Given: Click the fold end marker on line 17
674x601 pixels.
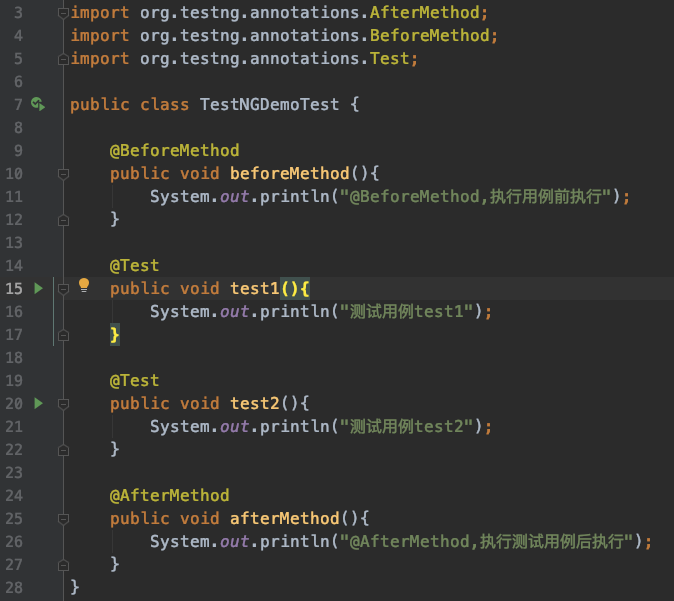Looking at the screenshot, I should 63,335.
